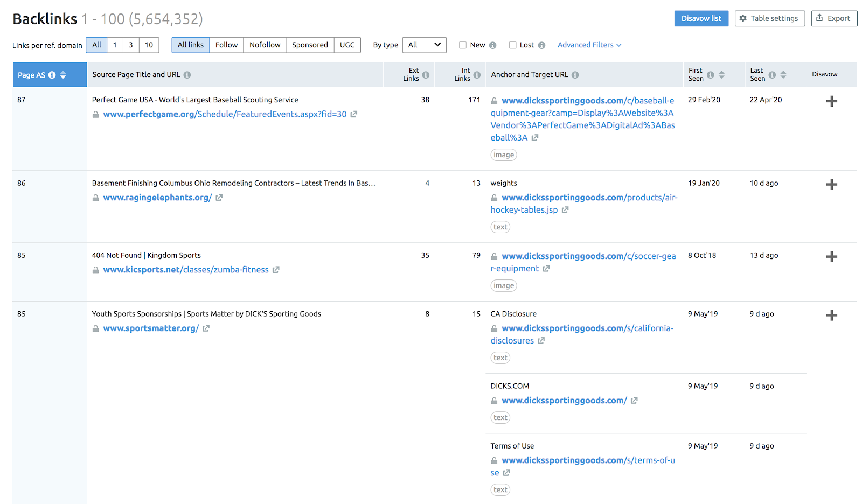
Task: Switch to the Sponsored links tab
Action: pyautogui.click(x=310, y=45)
